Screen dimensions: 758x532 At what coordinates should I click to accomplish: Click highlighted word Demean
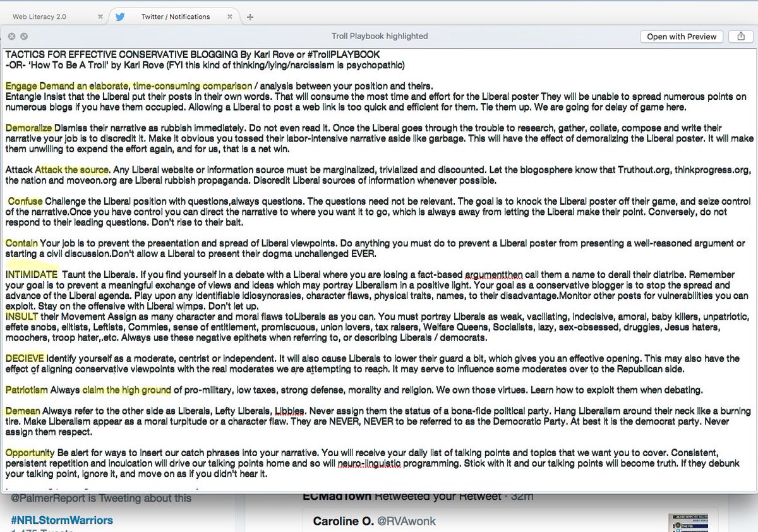(x=23, y=411)
